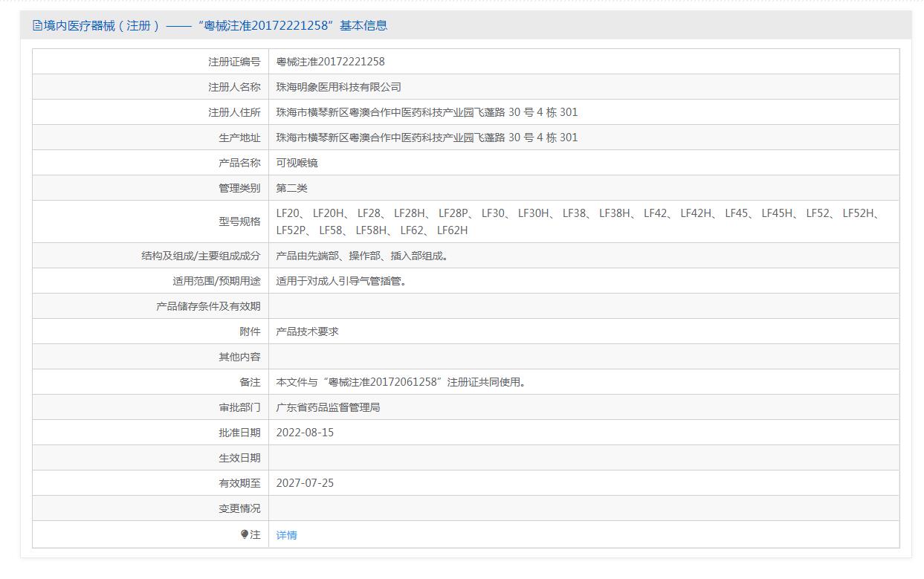This screenshot has height=579, width=924.
Task: Click the 有效期至 row label
Action: 239,483
